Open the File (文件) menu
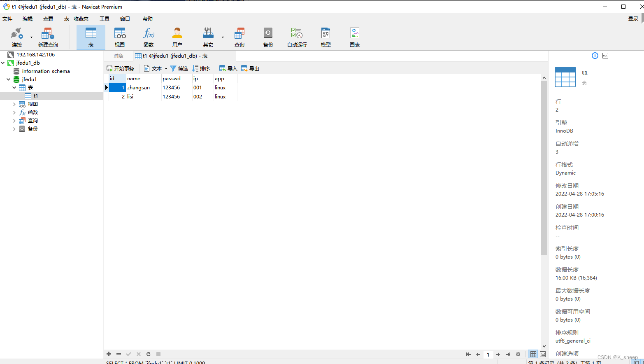This screenshot has height=364, width=644. click(x=7, y=19)
